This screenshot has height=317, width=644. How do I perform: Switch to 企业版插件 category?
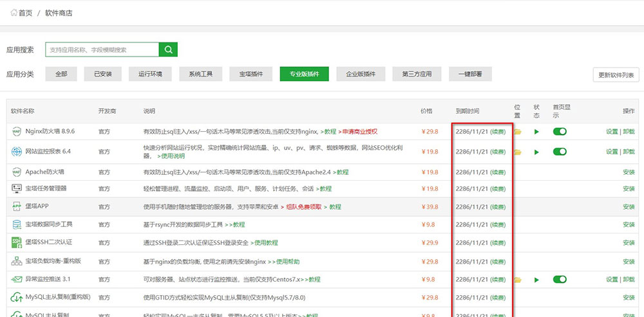pyautogui.click(x=360, y=74)
